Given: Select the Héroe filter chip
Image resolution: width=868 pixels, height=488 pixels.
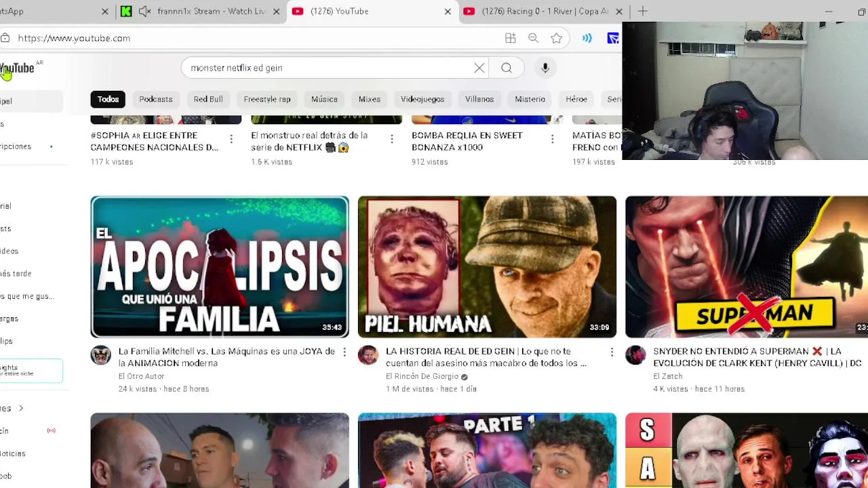Looking at the screenshot, I should pyautogui.click(x=576, y=99).
